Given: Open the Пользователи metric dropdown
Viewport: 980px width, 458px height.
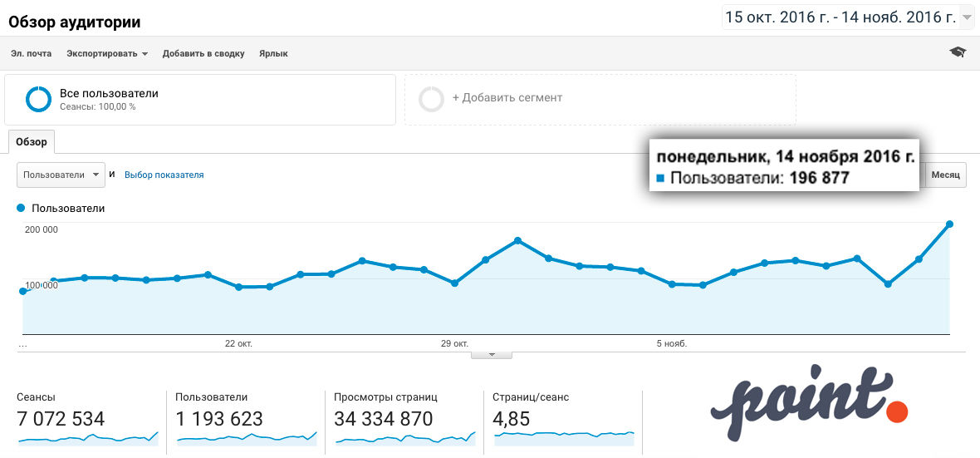Looking at the screenshot, I should (61, 175).
